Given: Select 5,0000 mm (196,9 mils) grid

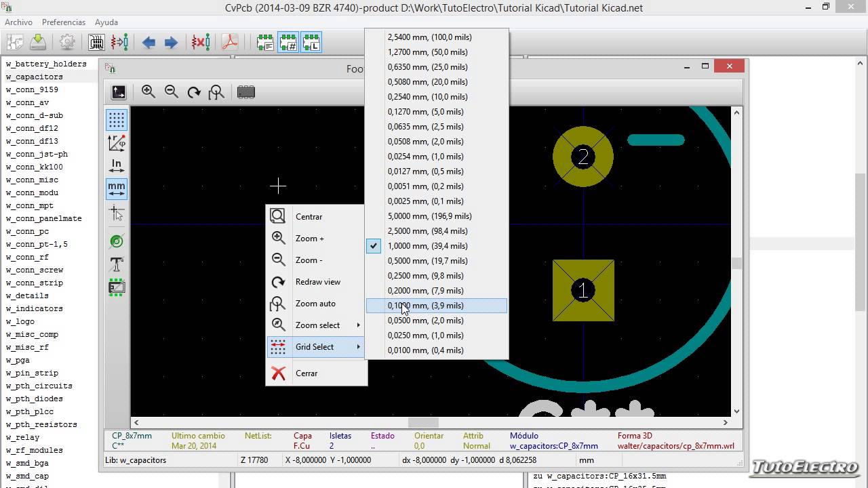Looking at the screenshot, I should pos(437,216).
